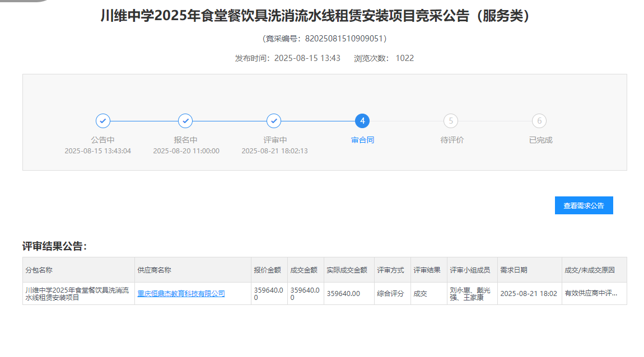Click the checkmark icon on the 评审中 step

click(x=274, y=120)
